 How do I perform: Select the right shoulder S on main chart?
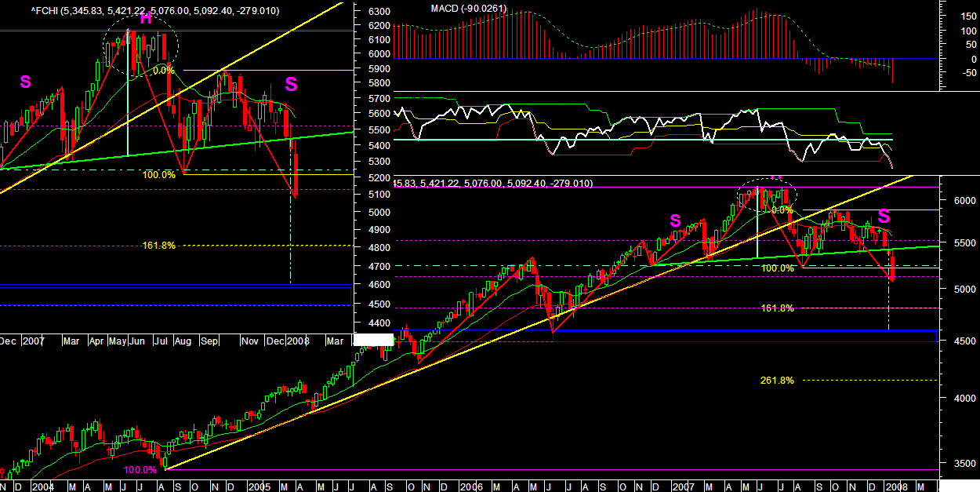(884, 216)
